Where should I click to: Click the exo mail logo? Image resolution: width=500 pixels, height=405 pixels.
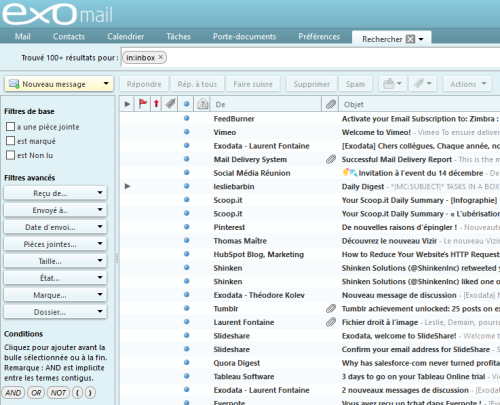pyautogui.click(x=57, y=14)
